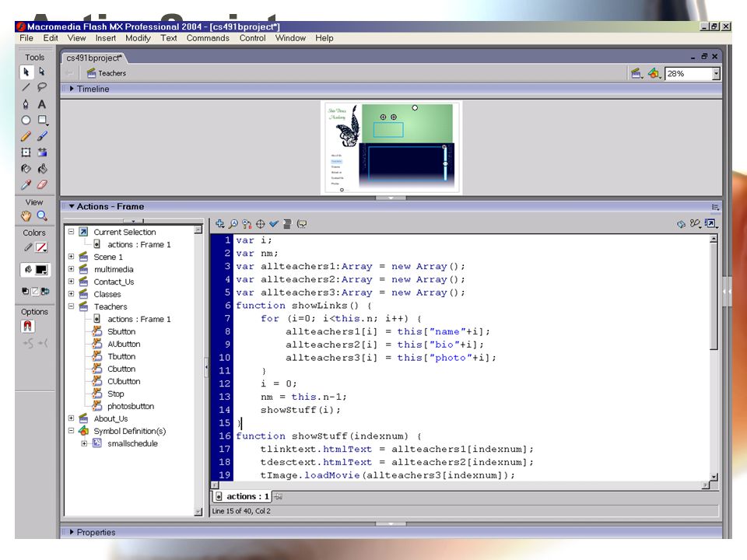This screenshot has width=747, height=560.
Task: Open the Modify menu
Action: tap(138, 38)
